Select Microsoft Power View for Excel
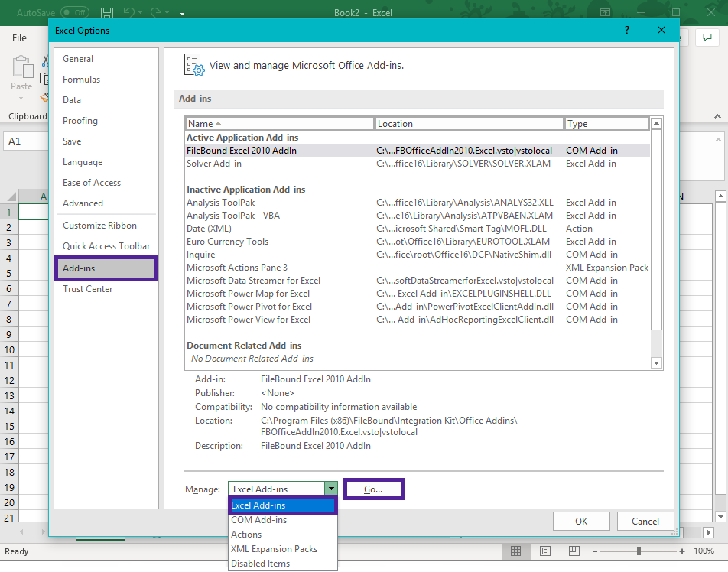 418,320
